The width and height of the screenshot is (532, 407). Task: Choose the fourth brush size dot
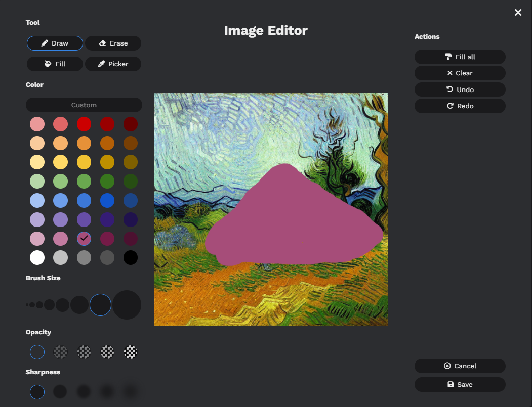(49, 305)
